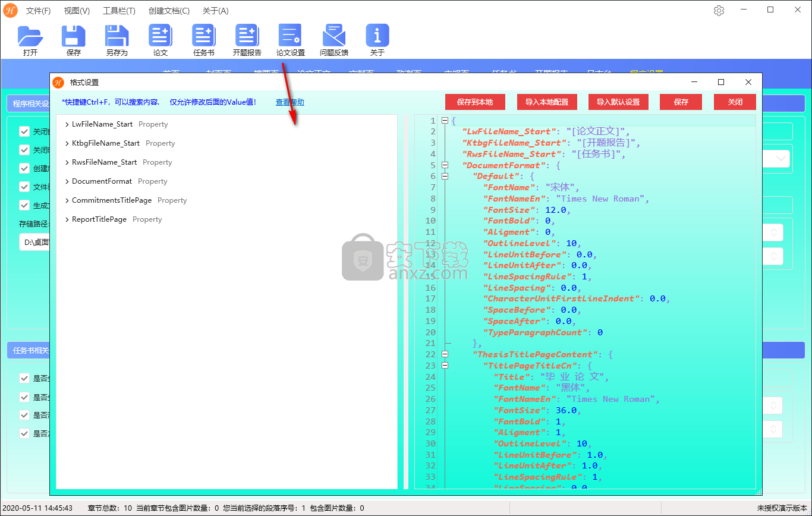Viewport: 812px width, 516px height.
Task: Click the "CharacterUnitFirstLineIndent" key on line 17
Action: (561, 299)
